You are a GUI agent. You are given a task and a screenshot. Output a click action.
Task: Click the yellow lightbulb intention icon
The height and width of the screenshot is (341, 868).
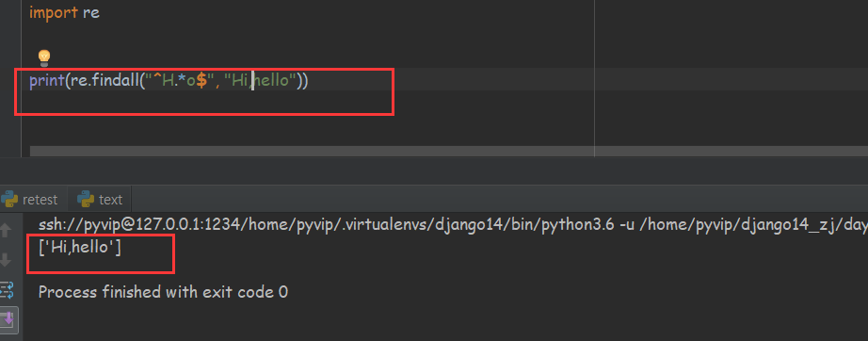[43, 57]
